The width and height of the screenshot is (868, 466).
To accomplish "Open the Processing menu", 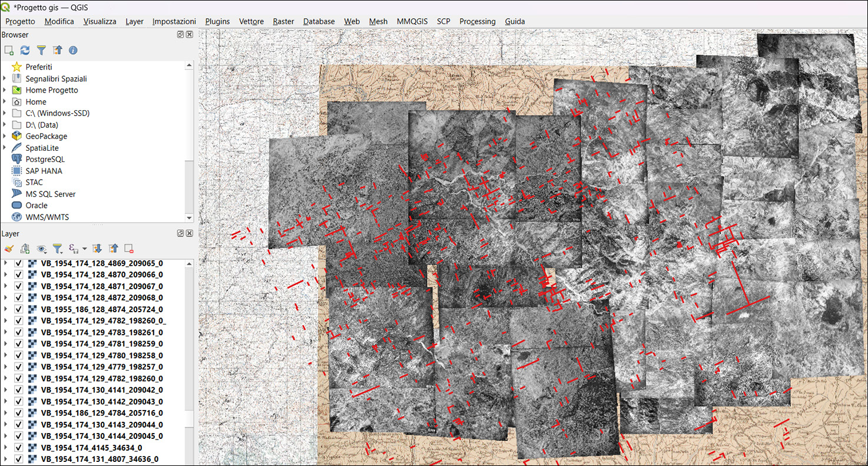I will (477, 21).
